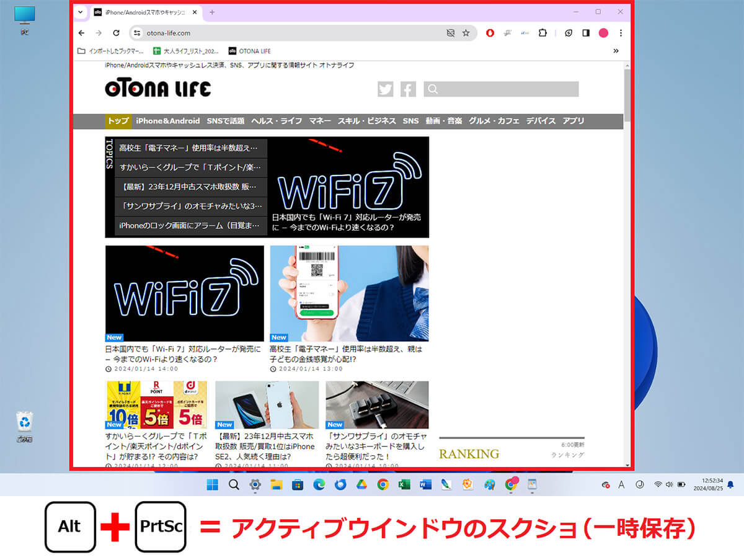The height and width of the screenshot is (560, 744).
Task: Open the OTONA LIFE bookmark
Action: coord(250,51)
